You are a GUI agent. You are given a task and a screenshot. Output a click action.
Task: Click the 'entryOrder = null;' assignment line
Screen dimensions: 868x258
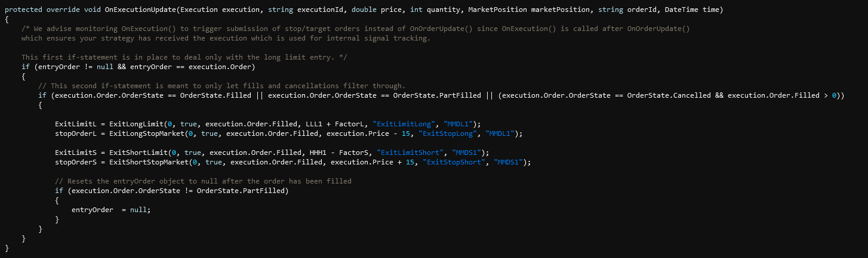tap(111, 210)
